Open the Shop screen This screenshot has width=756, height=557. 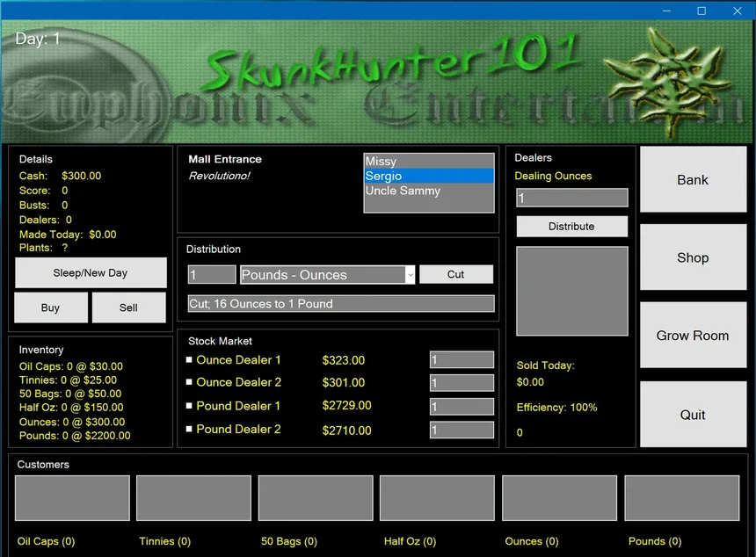(x=693, y=257)
